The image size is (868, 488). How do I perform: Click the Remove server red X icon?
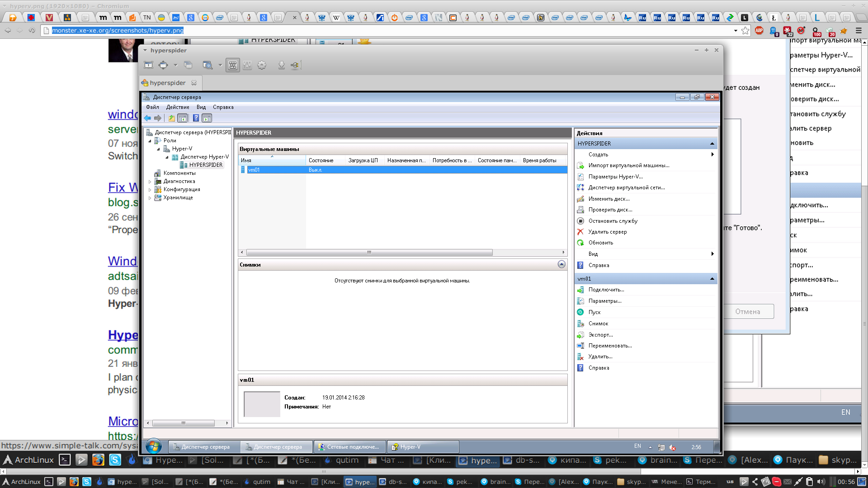coord(580,232)
